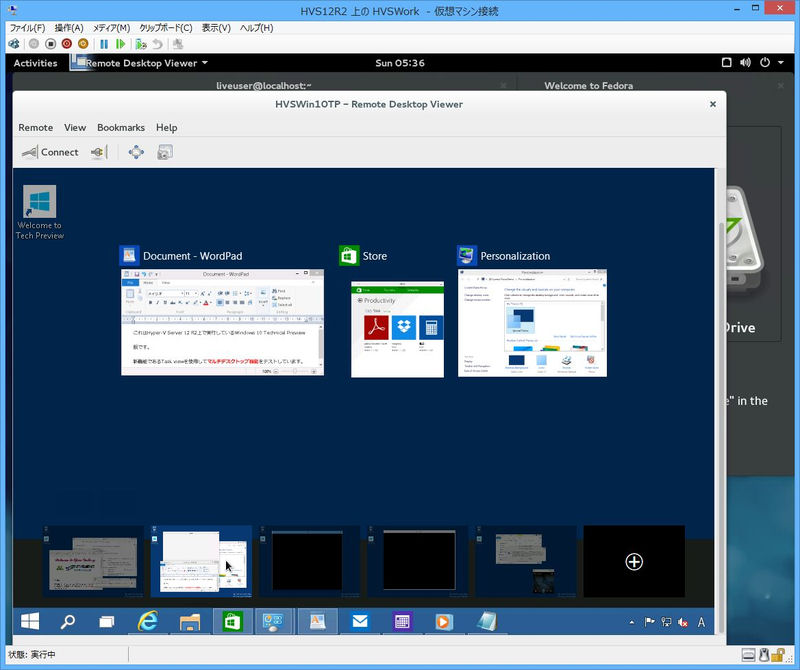Image resolution: width=800 pixels, height=670 pixels.
Task: Switch to the first virtual desktop thumbnail
Action: click(93, 561)
